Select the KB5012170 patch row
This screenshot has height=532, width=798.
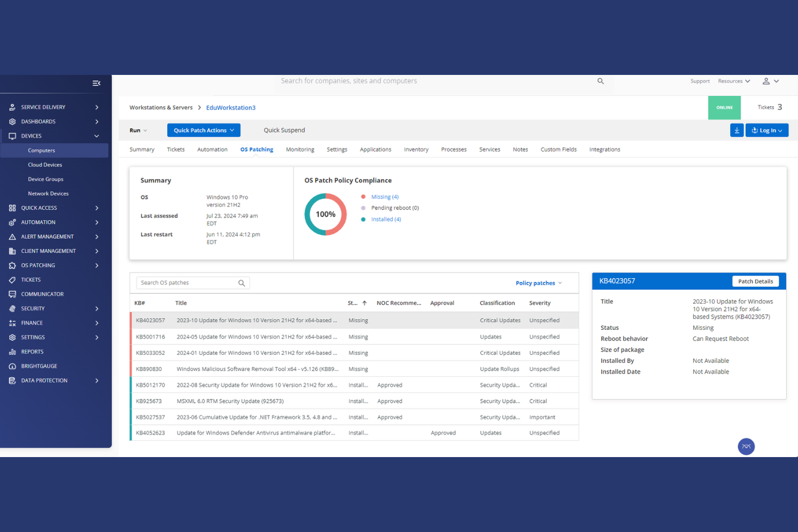(x=354, y=385)
